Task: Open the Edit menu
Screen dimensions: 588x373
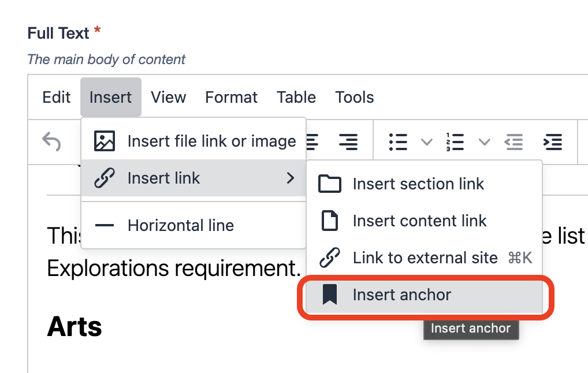Action: point(56,98)
